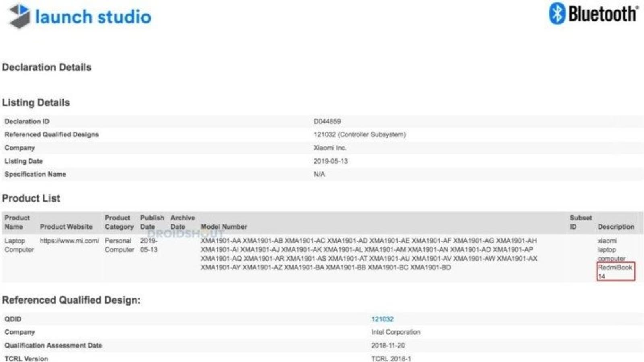The width and height of the screenshot is (644, 362).
Task: Select the Specification Name value N/A
Action: pyautogui.click(x=319, y=174)
